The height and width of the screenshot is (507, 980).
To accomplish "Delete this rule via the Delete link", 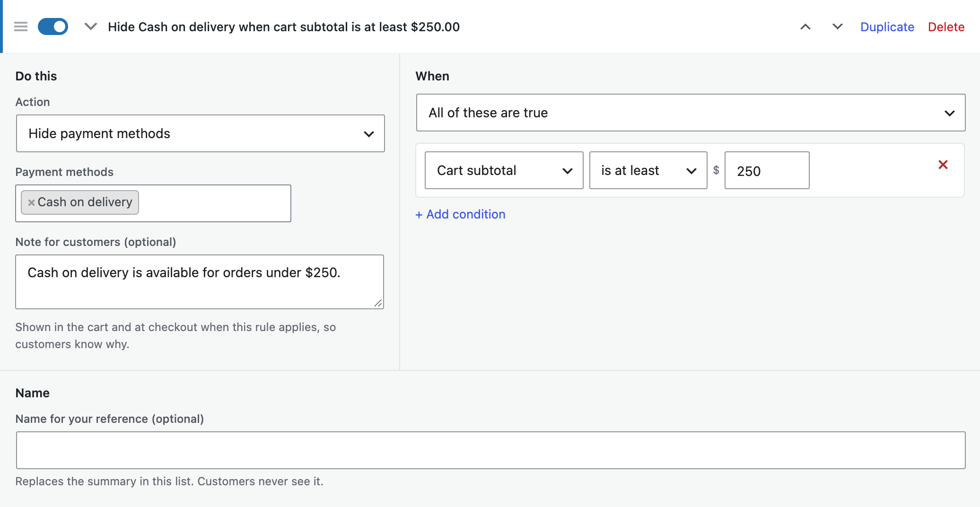I will click(x=946, y=27).
